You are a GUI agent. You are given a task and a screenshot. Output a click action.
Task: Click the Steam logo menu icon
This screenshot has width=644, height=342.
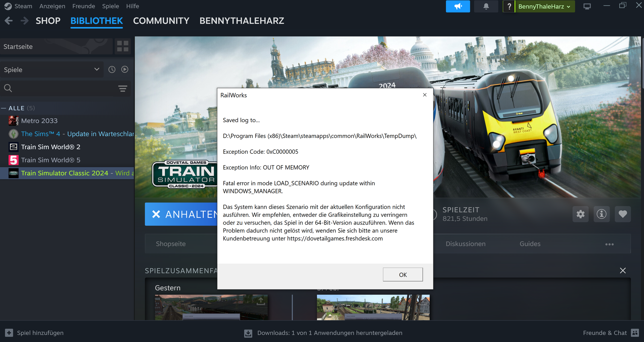[x=8, y=6]
